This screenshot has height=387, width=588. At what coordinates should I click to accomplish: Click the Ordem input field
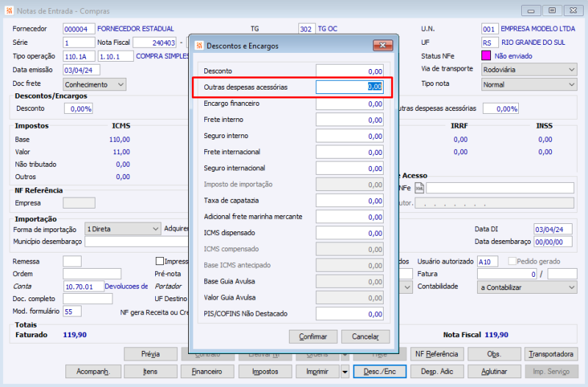click(x=92, y=274)
